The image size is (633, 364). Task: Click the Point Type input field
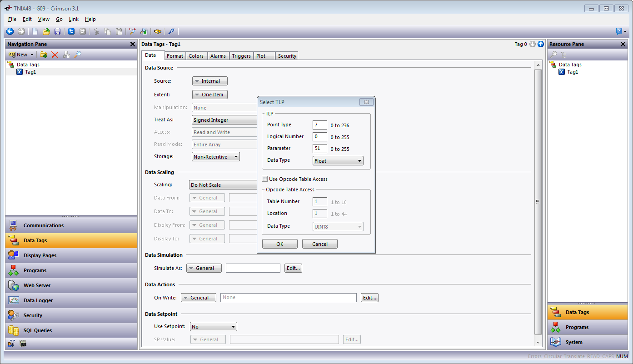pos(320,125)
